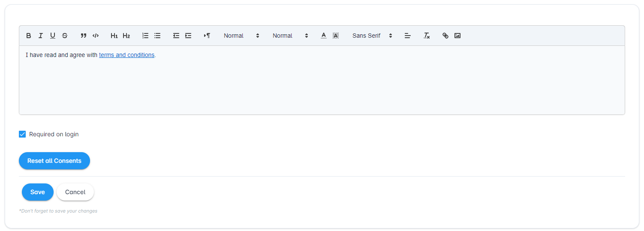Insert a blockquote

pos(84,36)
